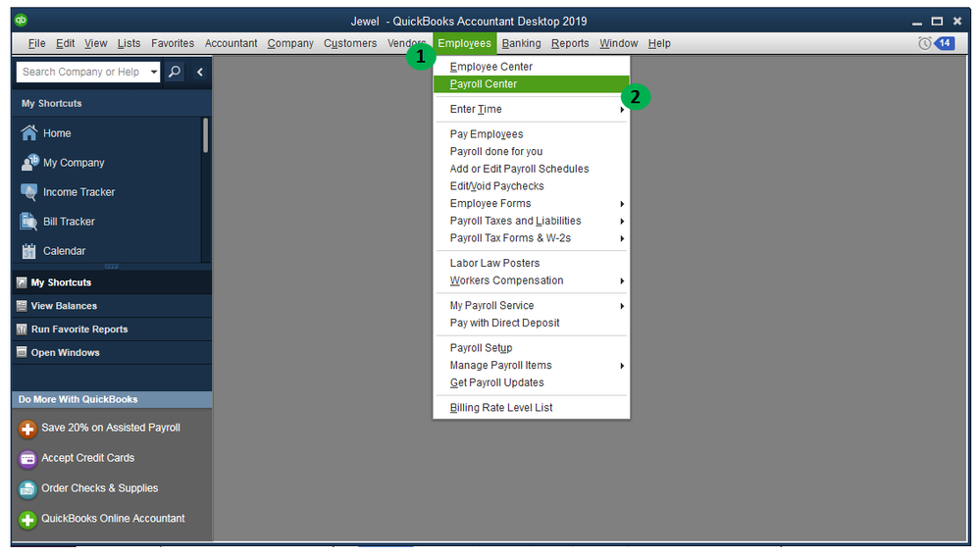The width and height of the screenshot is (980, 556).
Task: Open the Customers menu
Action: coord(350,43)
